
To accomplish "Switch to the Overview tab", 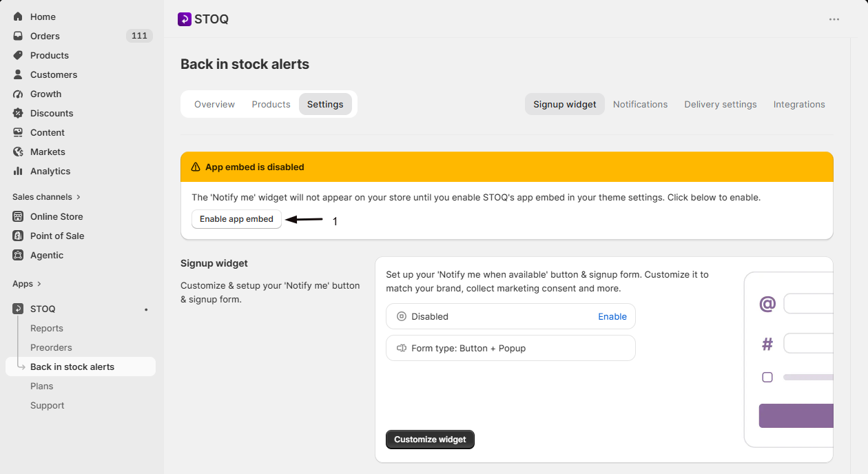I will tap(214, 104).
